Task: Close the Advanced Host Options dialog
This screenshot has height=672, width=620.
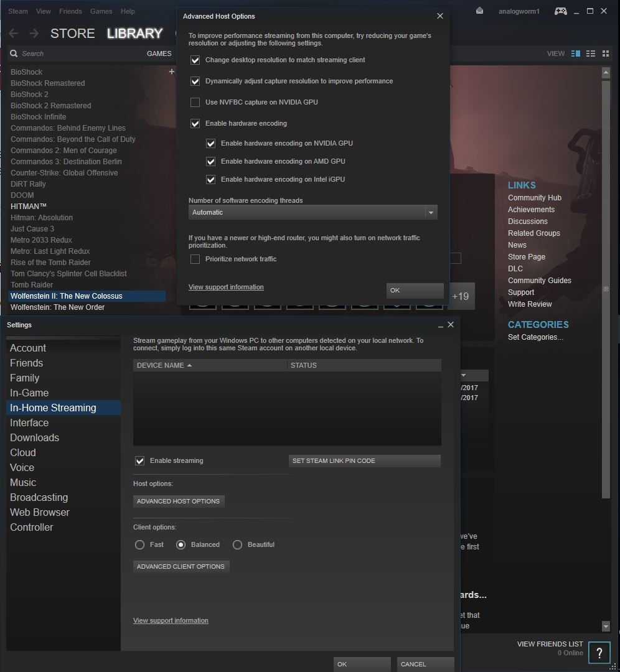Action: tap(440, 16)
